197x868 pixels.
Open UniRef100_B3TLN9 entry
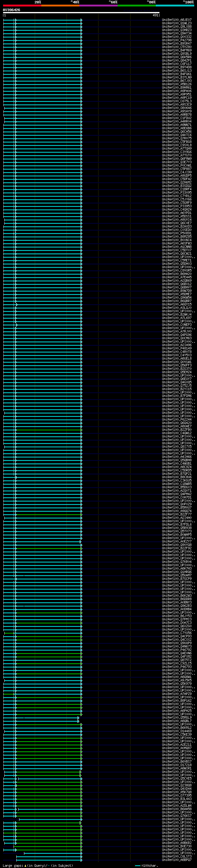(x=177, y=78)
